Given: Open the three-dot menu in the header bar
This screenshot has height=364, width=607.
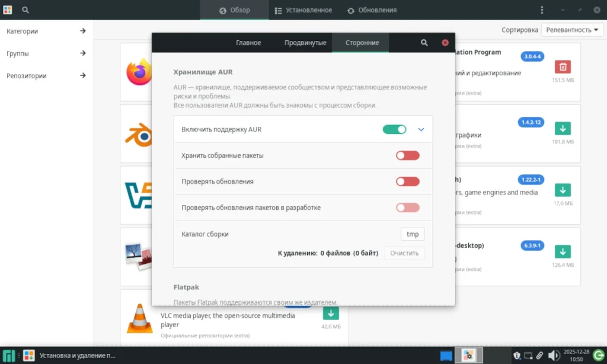Looking at the screenshot, I should (x=542, y=10).
